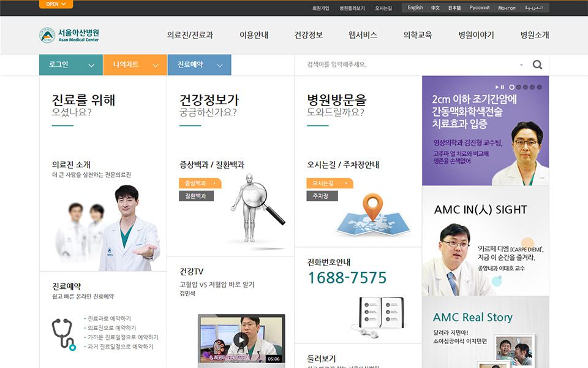Open the search suggestions dropdown arrow
Screen dimensions: 588x368
coord(521,65)
